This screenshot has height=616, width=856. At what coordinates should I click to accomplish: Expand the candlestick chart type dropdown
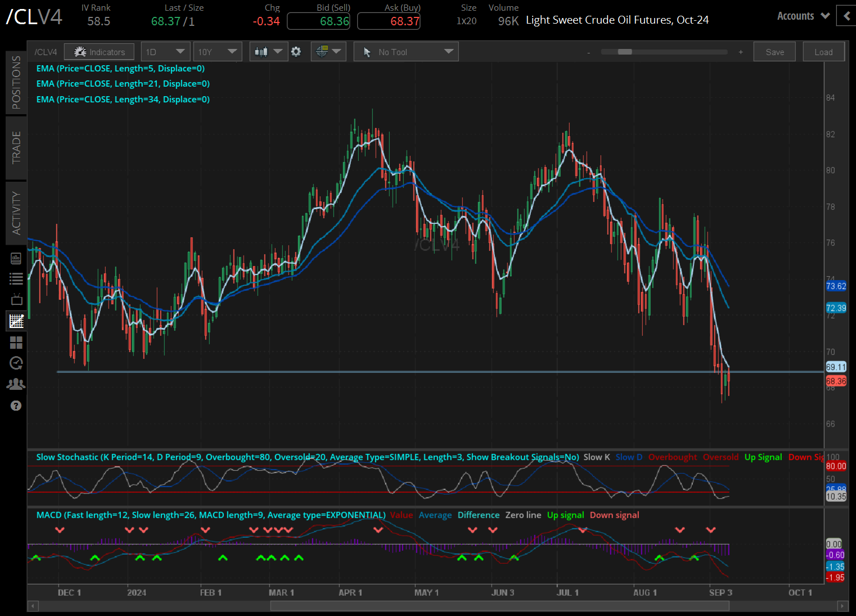click(x=268, y=52)
